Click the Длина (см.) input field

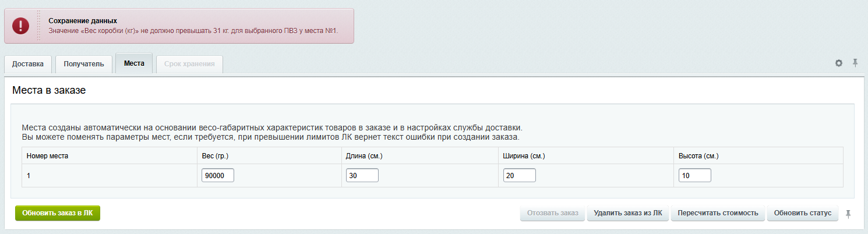click(x=362, y=175)
